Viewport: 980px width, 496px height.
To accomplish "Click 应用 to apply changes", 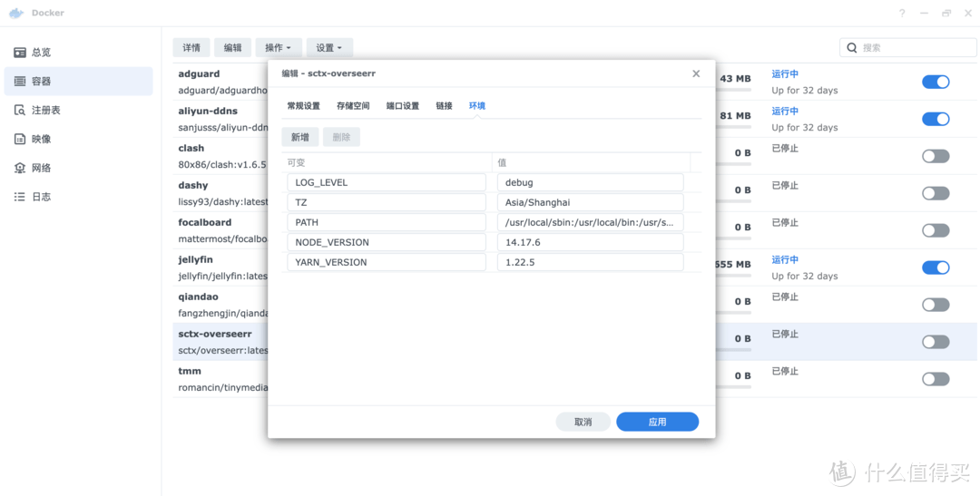I will [658, 422].
